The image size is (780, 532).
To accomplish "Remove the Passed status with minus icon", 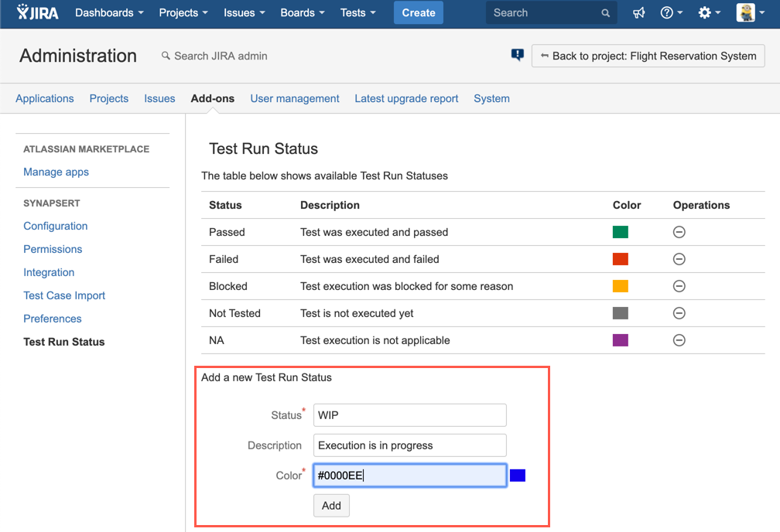I will 679,232.
